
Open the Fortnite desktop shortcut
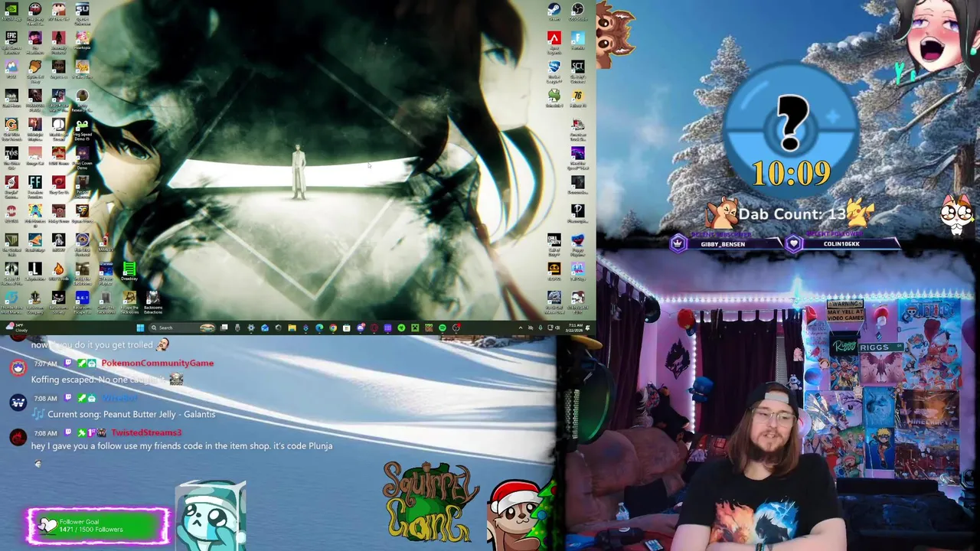pyautogui.click(x=578, y=40)
